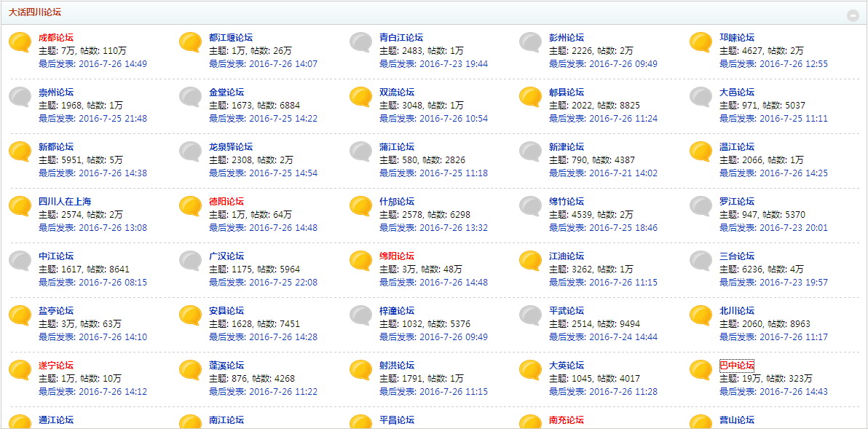The image size is (868, 429).
Task: Click the yellow bubble icon for 温江论坛
Action: tap(701, 151)
